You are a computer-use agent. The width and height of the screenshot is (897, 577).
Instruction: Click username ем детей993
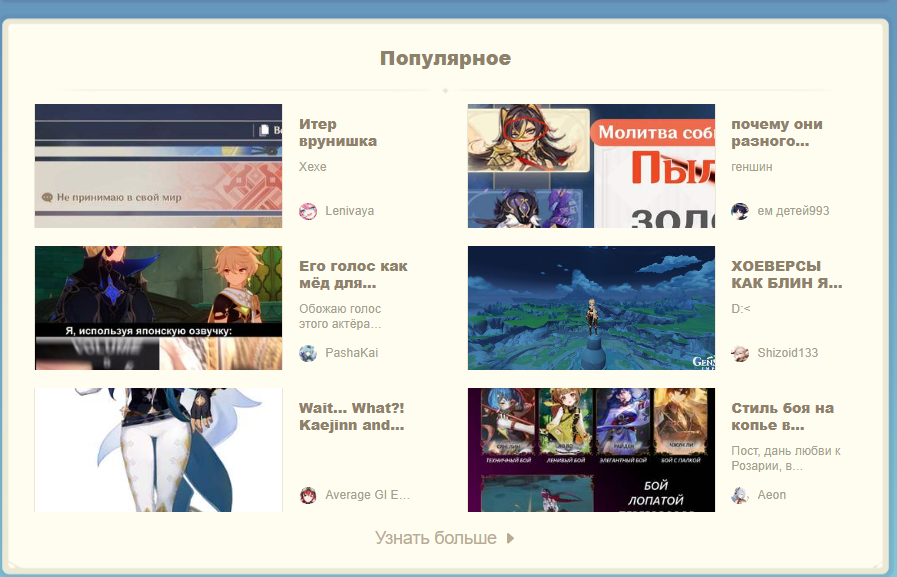tap(793, 211)
